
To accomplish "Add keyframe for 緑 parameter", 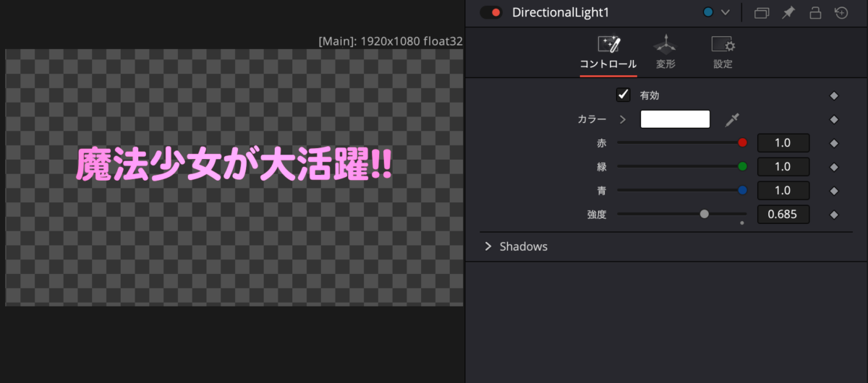I will (x=833, y=167).
